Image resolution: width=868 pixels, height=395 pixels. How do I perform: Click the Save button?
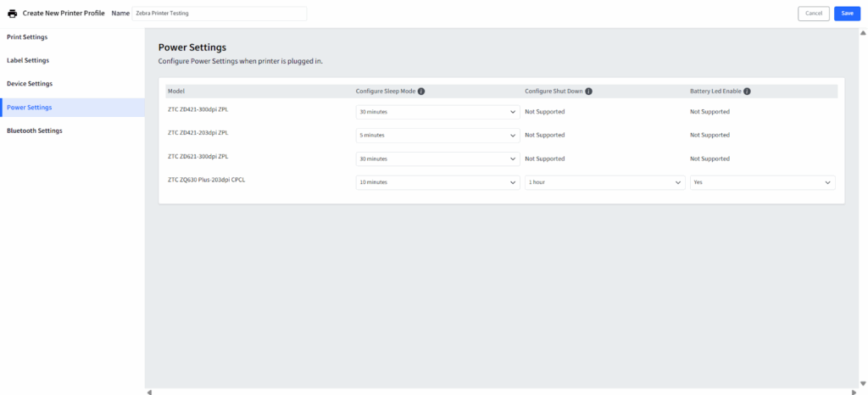click(x=847, y=14)
